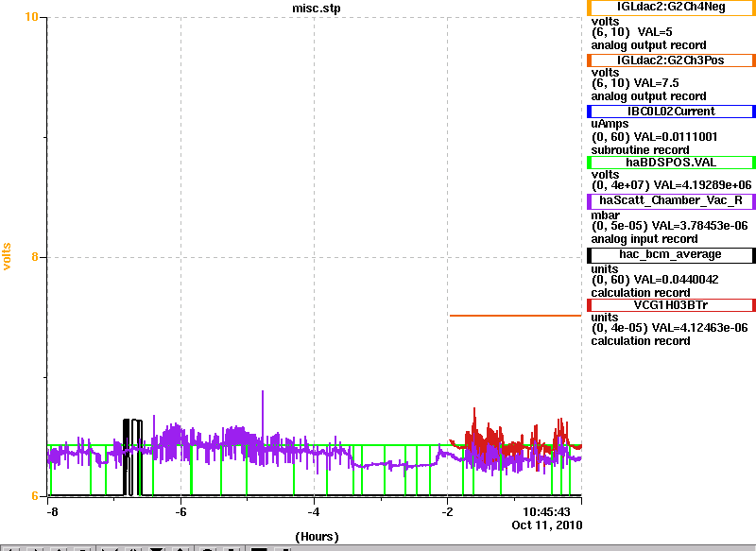This screenshot has width=756, height=551.
Task: Click analog output record under G2Ch3Pos
Action: (649, 96)
